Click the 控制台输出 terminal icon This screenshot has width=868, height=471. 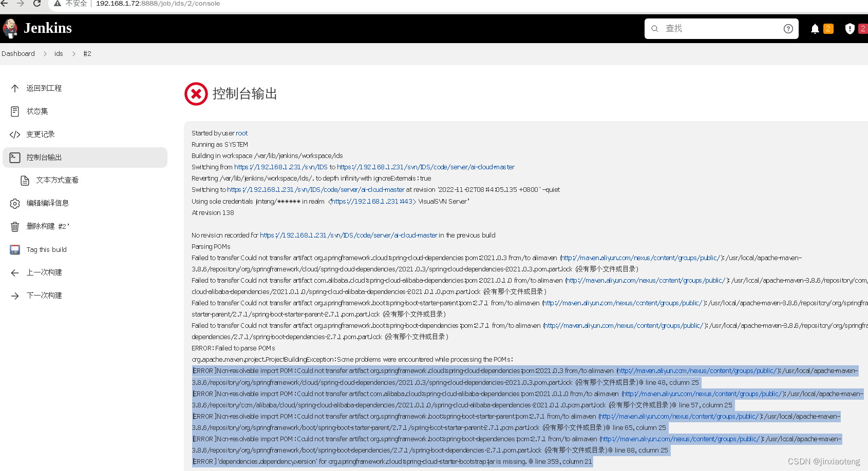15,158
